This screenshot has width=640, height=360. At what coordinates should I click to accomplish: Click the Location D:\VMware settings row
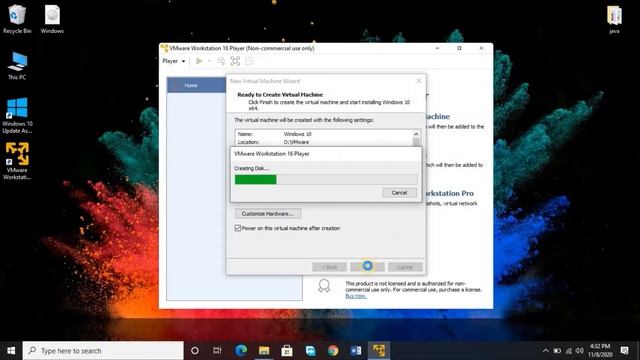coord(323,142)
